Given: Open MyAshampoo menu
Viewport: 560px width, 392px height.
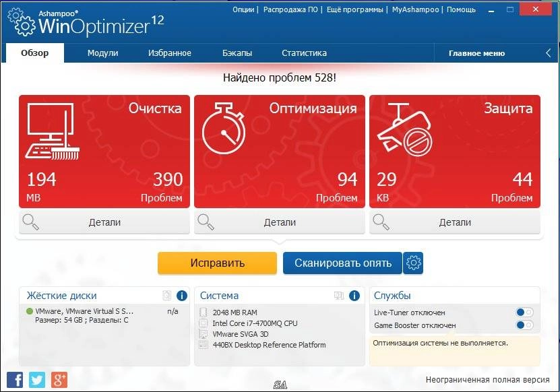Looking at the screenshot, I should (x=415, y=9).
